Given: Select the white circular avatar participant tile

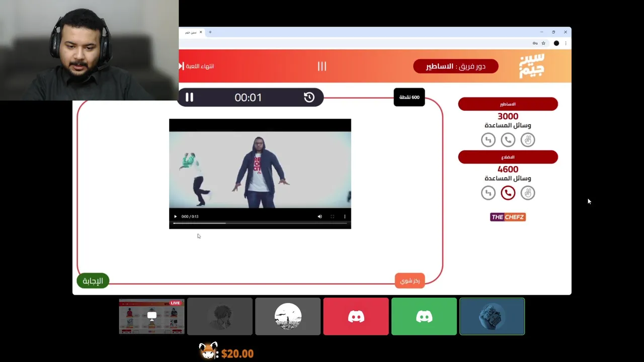Looking at the screenshot, I should click(x=288, y=316).
